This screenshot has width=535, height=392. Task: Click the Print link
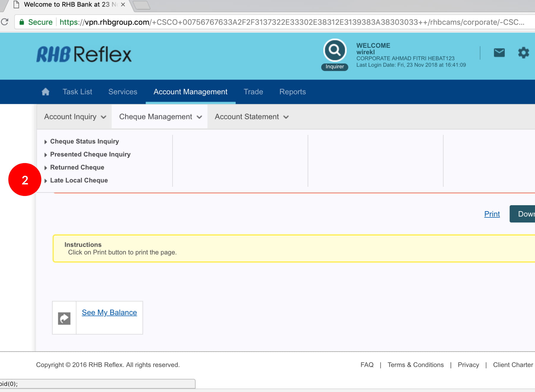492,214
